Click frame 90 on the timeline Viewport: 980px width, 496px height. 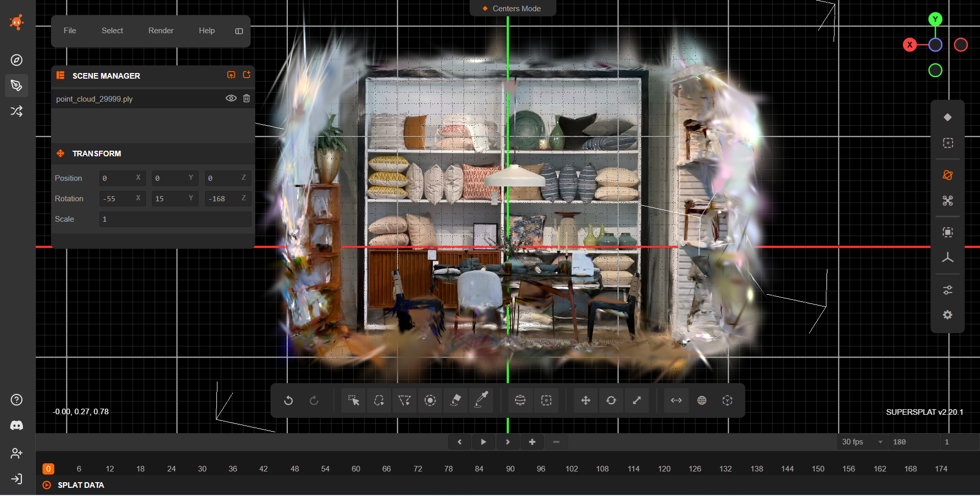[x=510, y=469]
